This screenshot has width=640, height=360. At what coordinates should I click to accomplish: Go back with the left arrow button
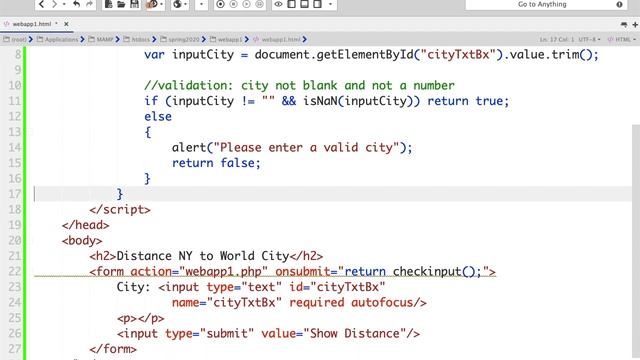coord(41,4)
